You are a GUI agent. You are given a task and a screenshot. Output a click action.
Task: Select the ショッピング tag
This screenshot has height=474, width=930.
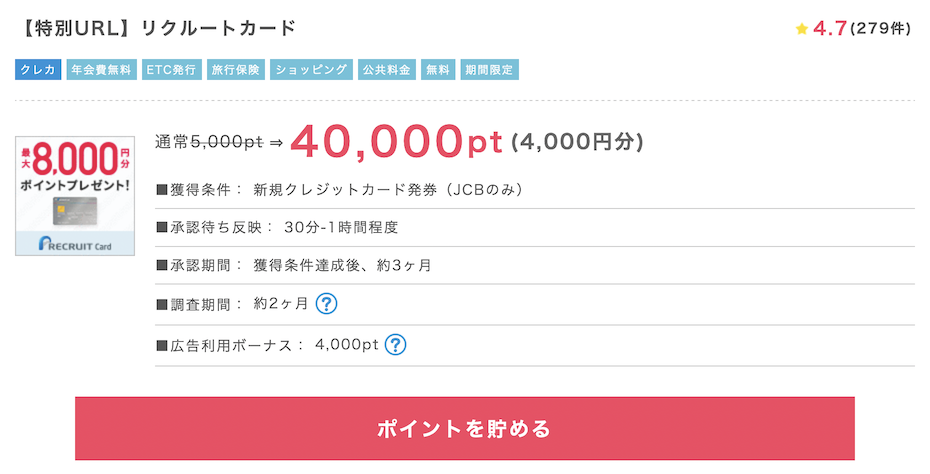311,69
